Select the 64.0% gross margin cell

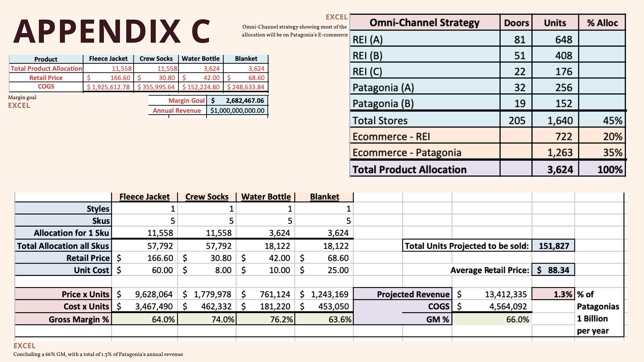tap(145, 319)
